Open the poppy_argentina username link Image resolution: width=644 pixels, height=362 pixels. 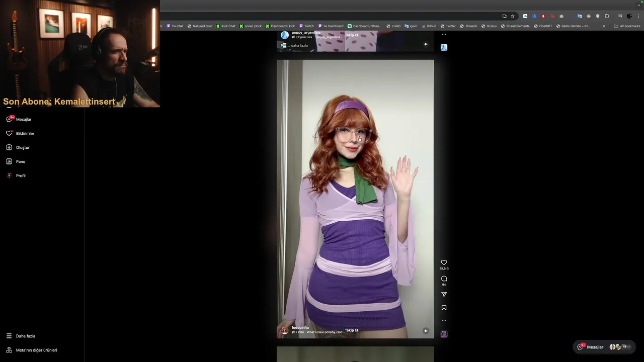[x=306, y=33]
